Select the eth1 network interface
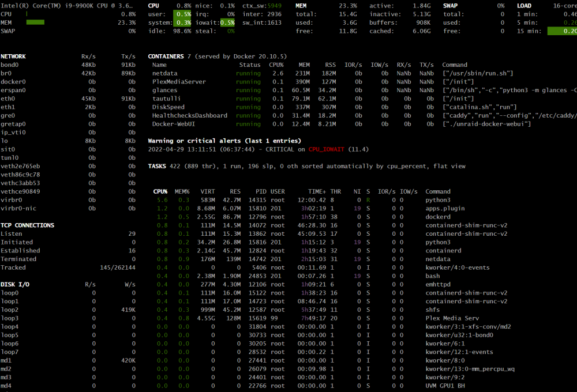The height and width of the screenshot is (392, 577). [x=8, y=107]
